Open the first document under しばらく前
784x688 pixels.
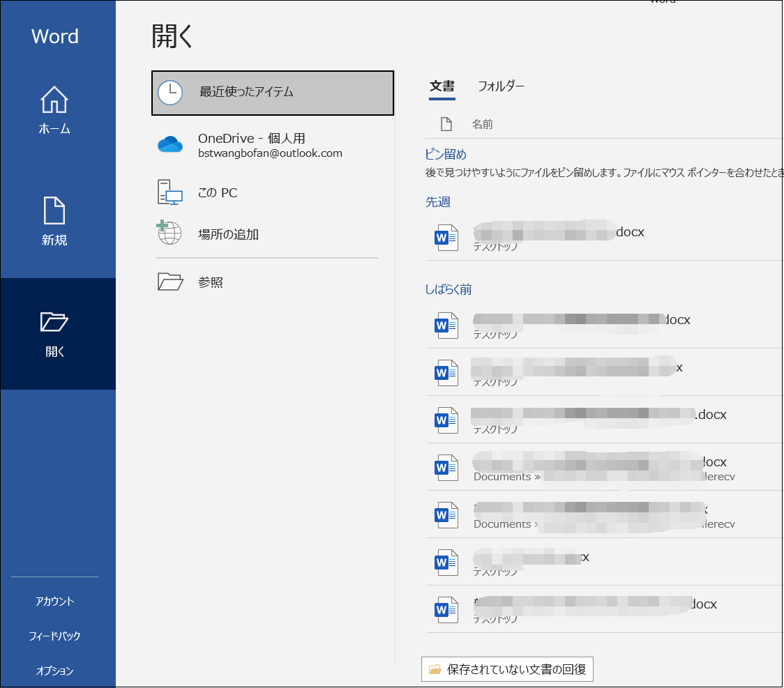pos(572,325)
